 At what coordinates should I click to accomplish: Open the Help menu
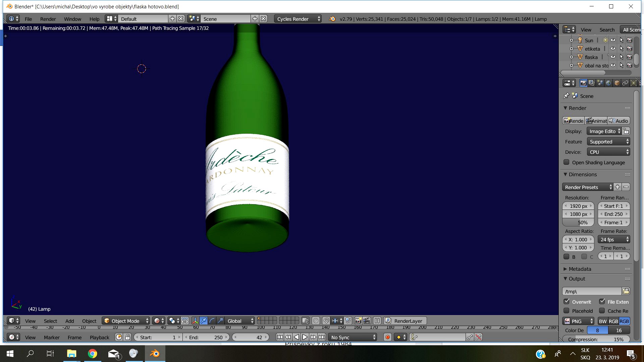[x=94, y=19]
